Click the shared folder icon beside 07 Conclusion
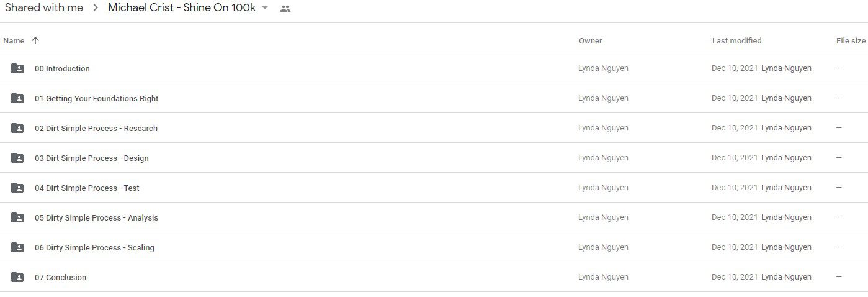868x297 pixels. [17, 277]
